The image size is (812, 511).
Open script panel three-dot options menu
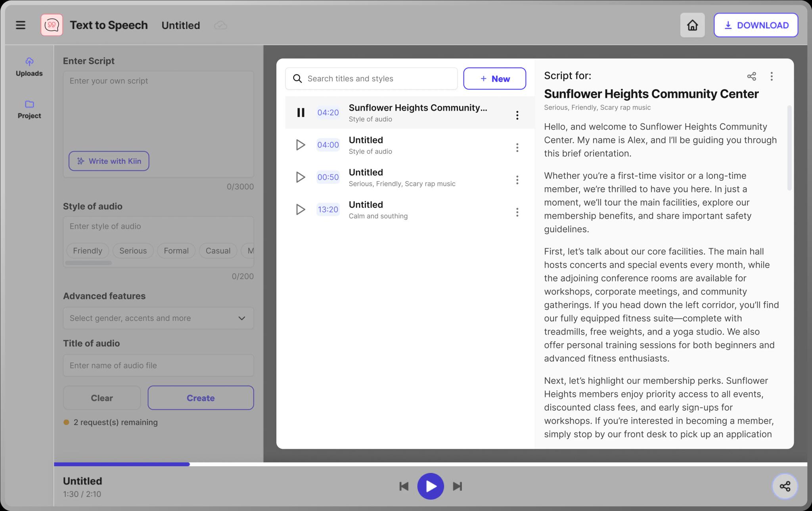click(771, 76)
